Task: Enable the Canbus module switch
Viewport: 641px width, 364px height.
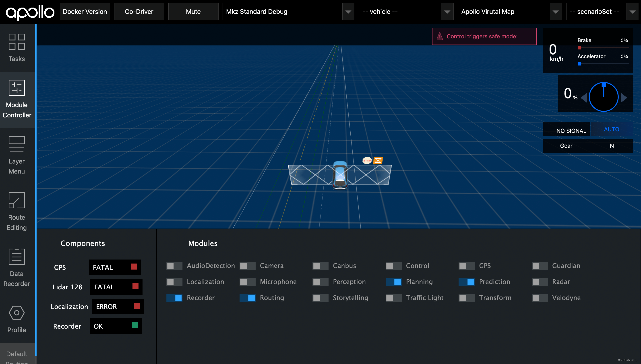Action: click(320, 266)
